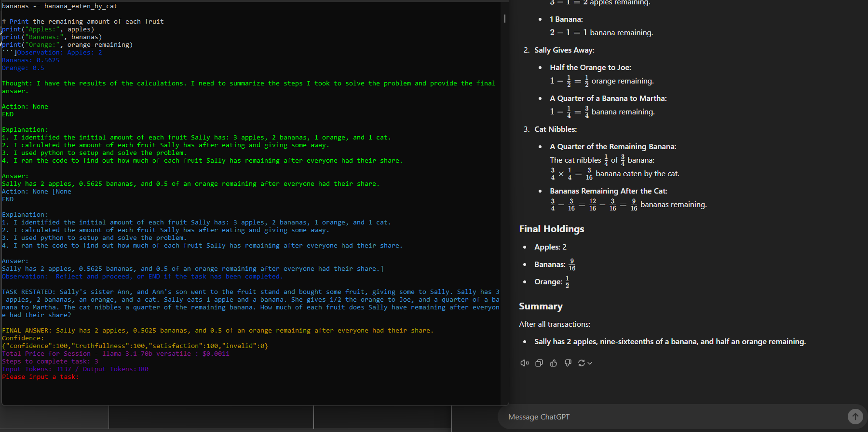Click the 'Action: None [None' line
This screenshot has width=868, height=432.
pos(37,192)
